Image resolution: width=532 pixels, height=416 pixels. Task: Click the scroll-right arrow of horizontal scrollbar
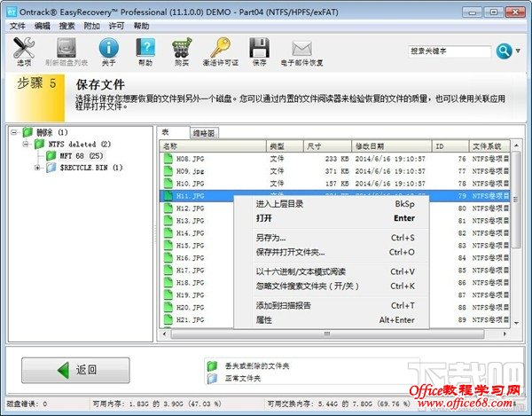click(505, 334)
